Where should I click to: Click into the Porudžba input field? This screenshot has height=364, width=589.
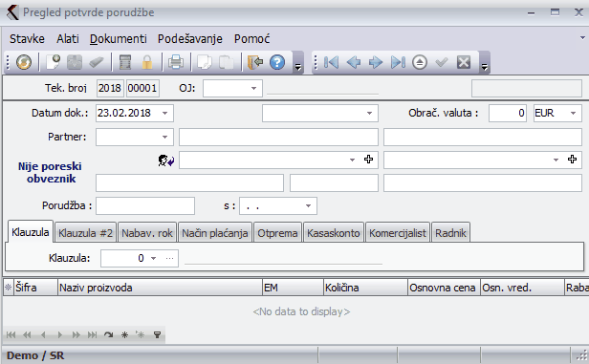point(145,206)
